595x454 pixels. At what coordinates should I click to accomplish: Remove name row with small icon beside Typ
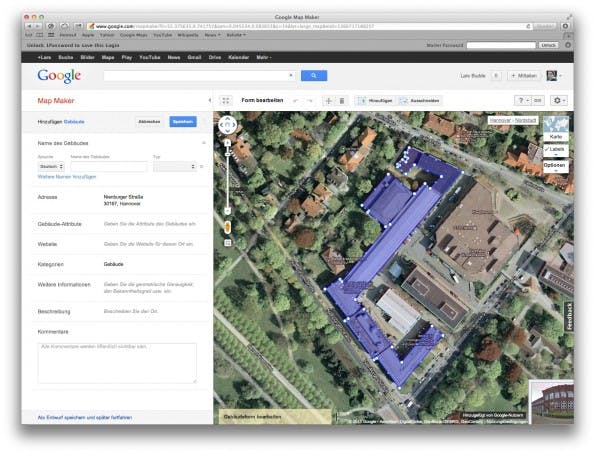[201, 166]
